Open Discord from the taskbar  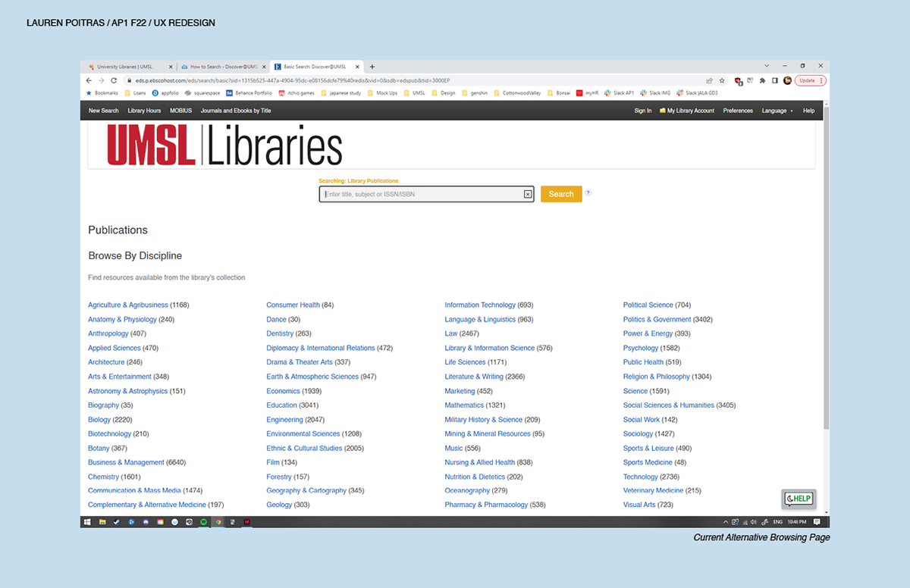click(146, 522)
